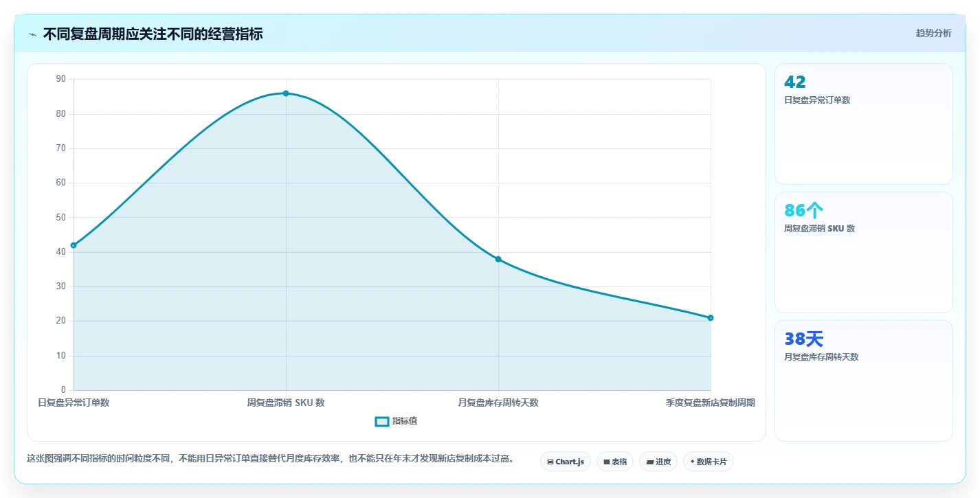
Task: Toggle the 指标值 legend swatch
Action: (x=382, y=421)
